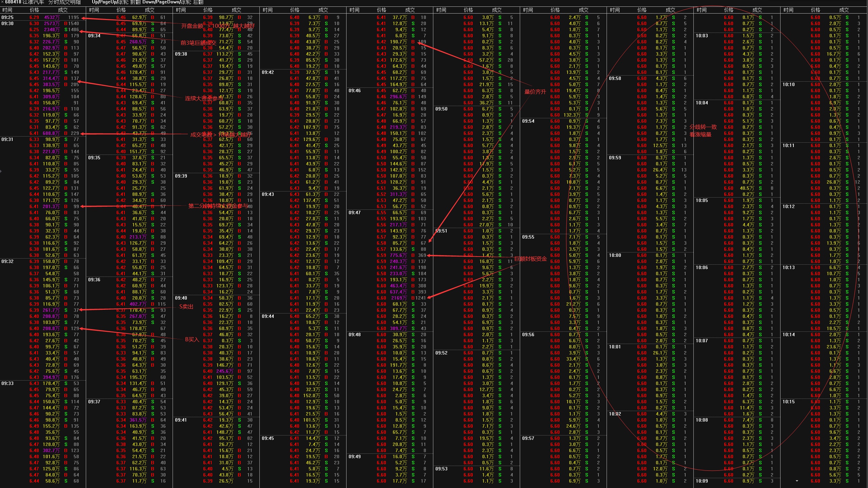Click the 09:33 time label
The image size is (868, 488).
click(7, 383)
